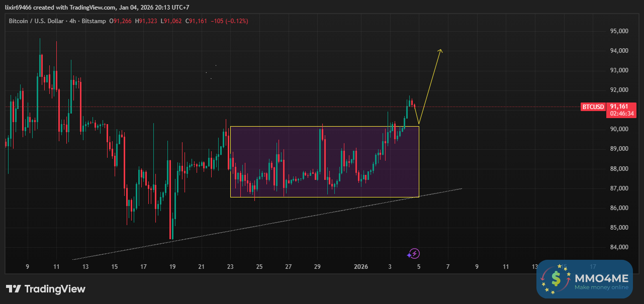Click the purple lightning bolt event icon
The image size is (644, 304).
click(414, 254)
